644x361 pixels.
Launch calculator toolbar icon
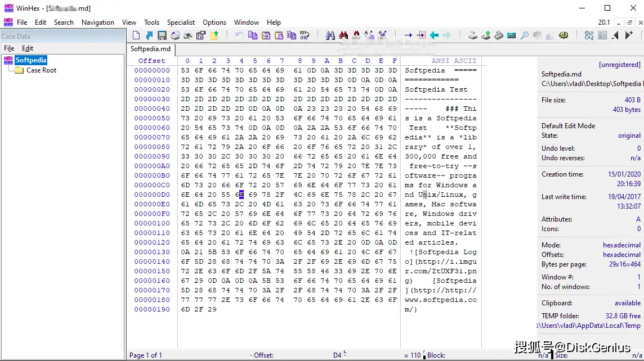(511, 35)
